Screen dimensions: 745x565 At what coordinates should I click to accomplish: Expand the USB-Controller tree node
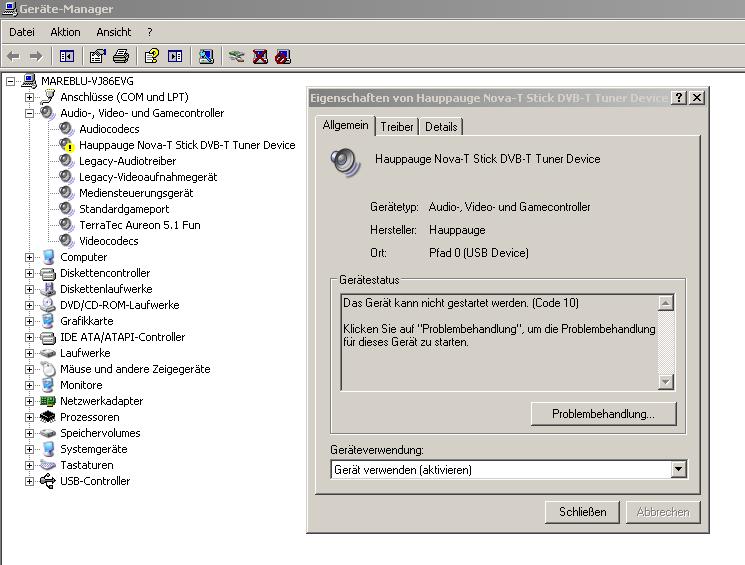(x=30, y=481)
